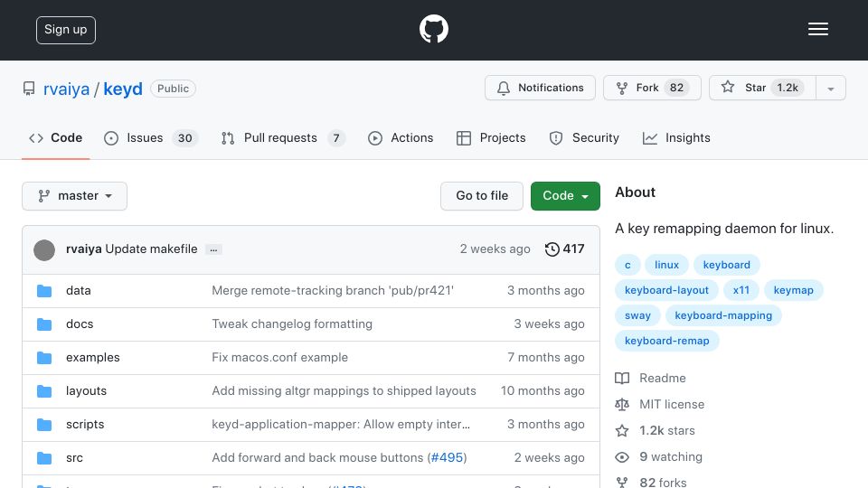View the Insights tab
The height and width of the screenshot is (488, 868).
click(676, 137)
